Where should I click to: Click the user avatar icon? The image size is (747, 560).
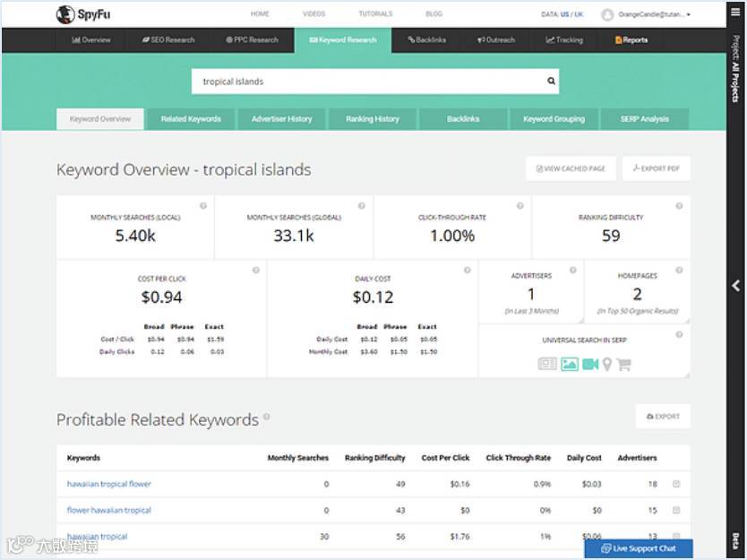point(607,14)
